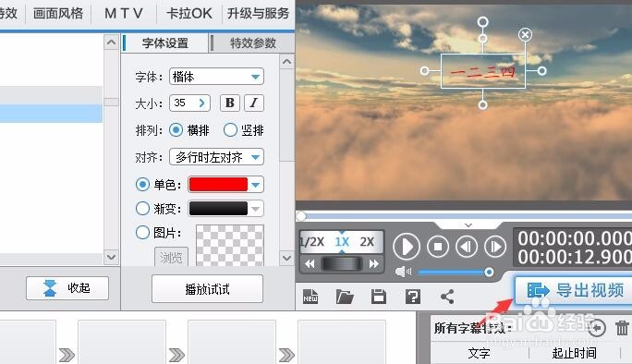The height and width of the screenshot is (364, 632).
Task: Click the checkered image preview box
Action: click(230, 245)
